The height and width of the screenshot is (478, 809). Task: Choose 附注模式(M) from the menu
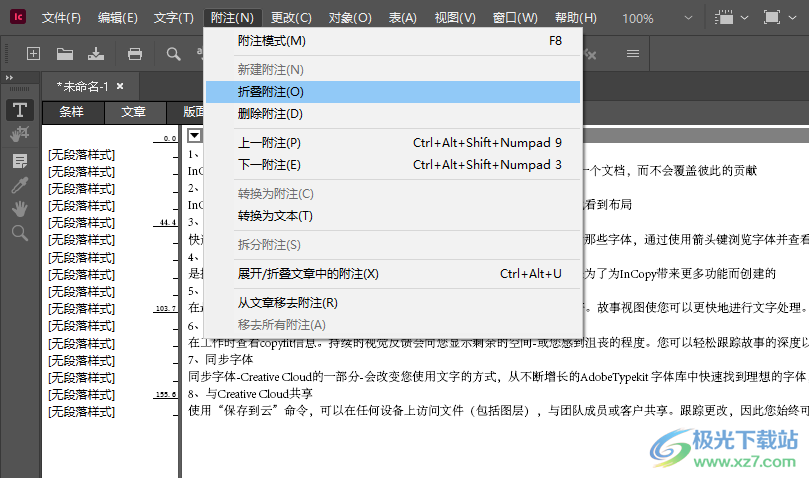393,41
